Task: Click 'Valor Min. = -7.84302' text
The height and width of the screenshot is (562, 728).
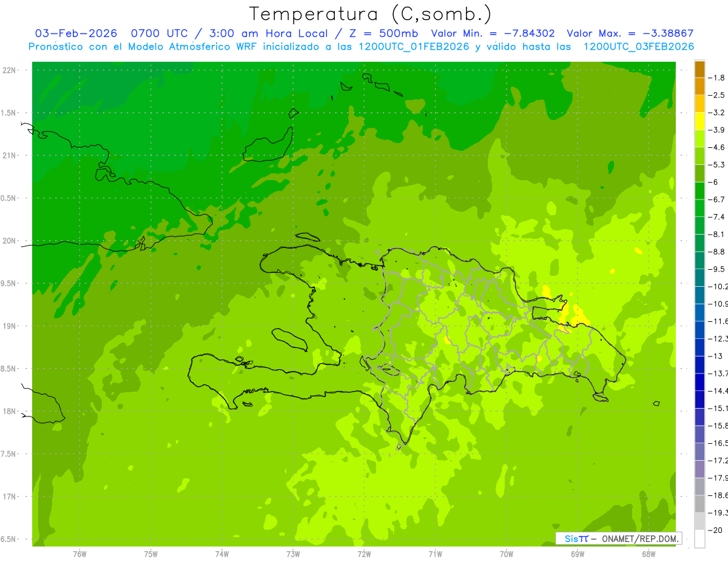Action: (x=493, y=34)
